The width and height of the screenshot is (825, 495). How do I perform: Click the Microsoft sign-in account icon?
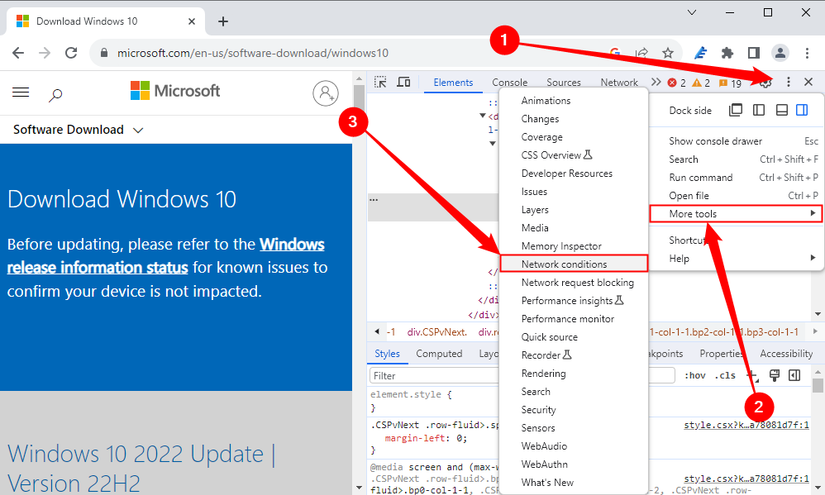[x=326, y=93]
